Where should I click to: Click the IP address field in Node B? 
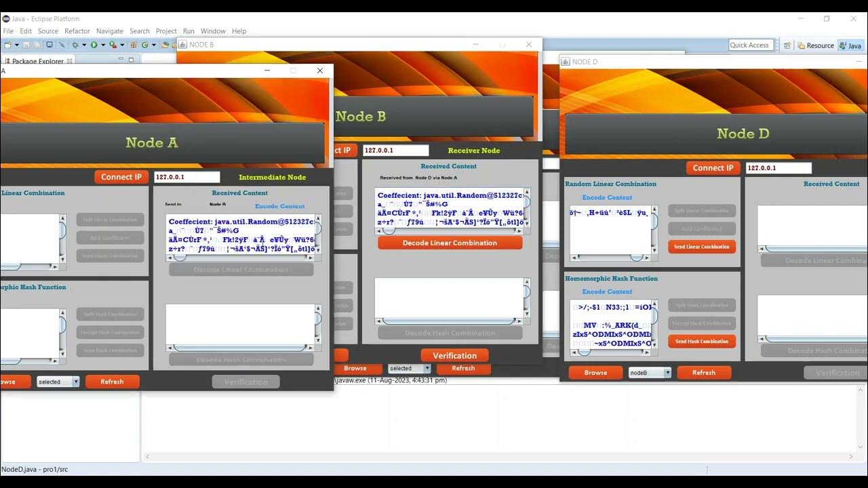pos(396,150)
